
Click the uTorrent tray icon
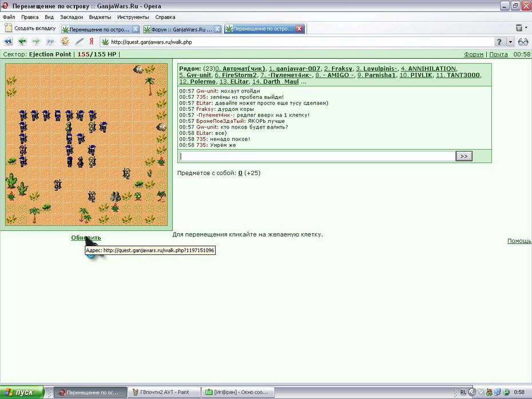pos(507,392)
